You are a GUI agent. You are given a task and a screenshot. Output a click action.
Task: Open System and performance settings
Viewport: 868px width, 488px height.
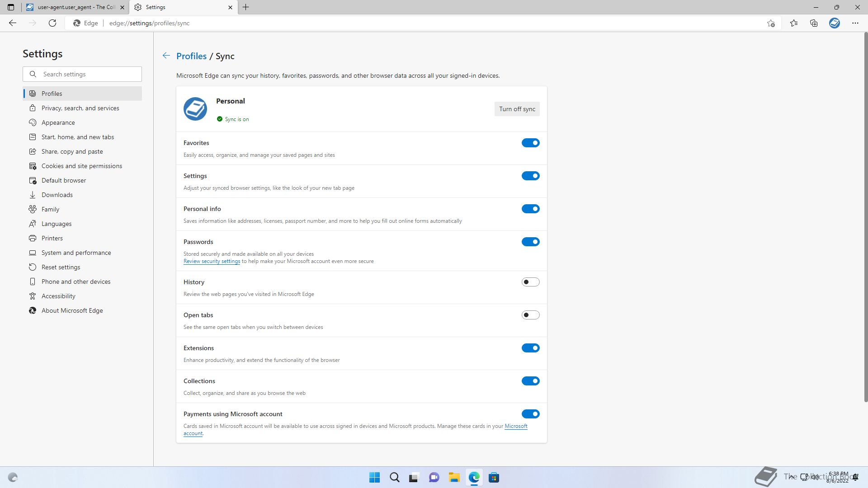tap(82, 253)
